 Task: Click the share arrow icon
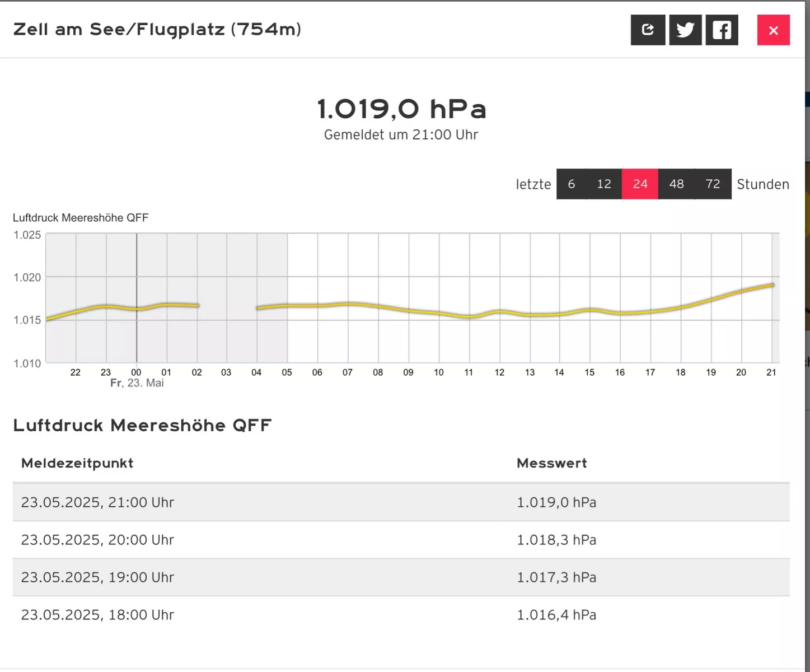pyautogui.click(x=648, y=30)
